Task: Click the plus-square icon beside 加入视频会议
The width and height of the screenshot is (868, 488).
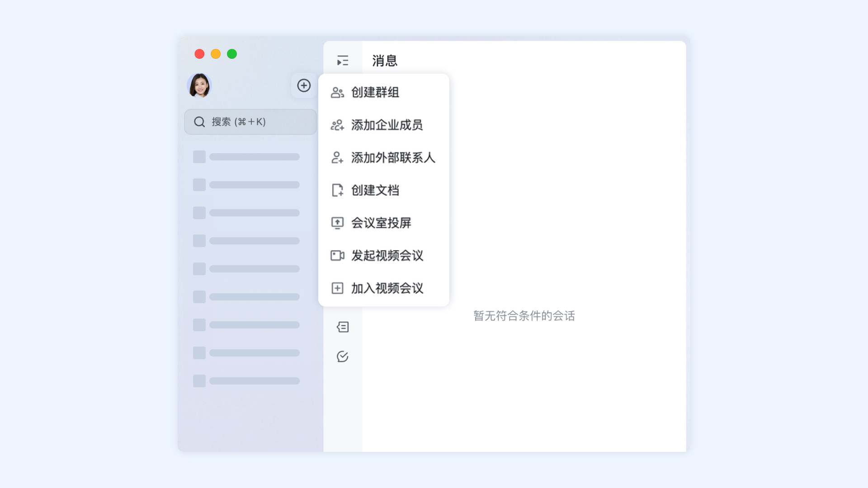Action: [337, 288]
